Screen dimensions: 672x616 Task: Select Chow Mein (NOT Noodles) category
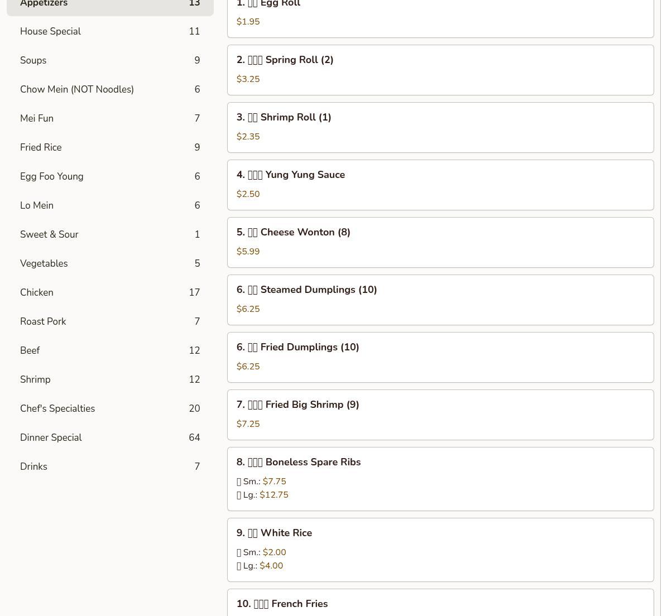(x=110, y=89)
